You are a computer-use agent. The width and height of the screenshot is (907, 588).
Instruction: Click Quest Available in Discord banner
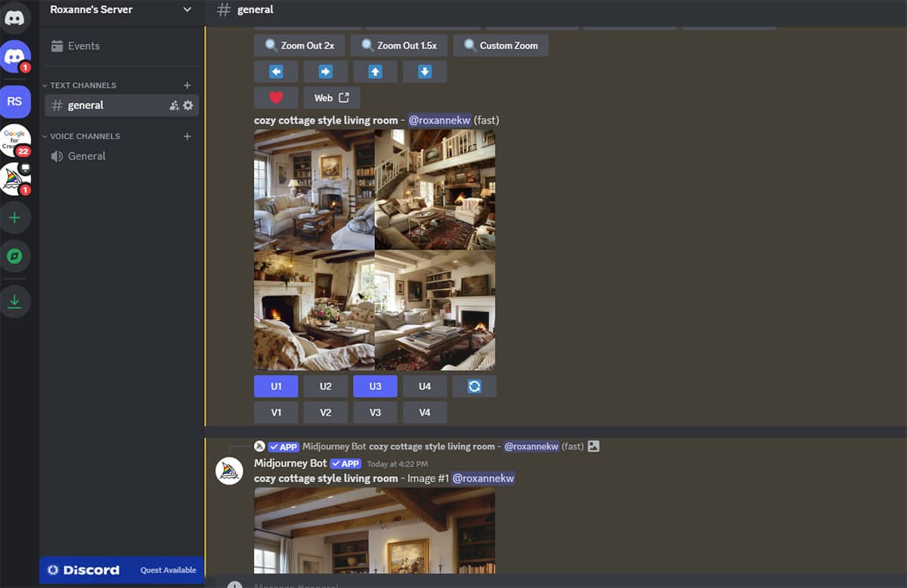(x=168, y=570)
